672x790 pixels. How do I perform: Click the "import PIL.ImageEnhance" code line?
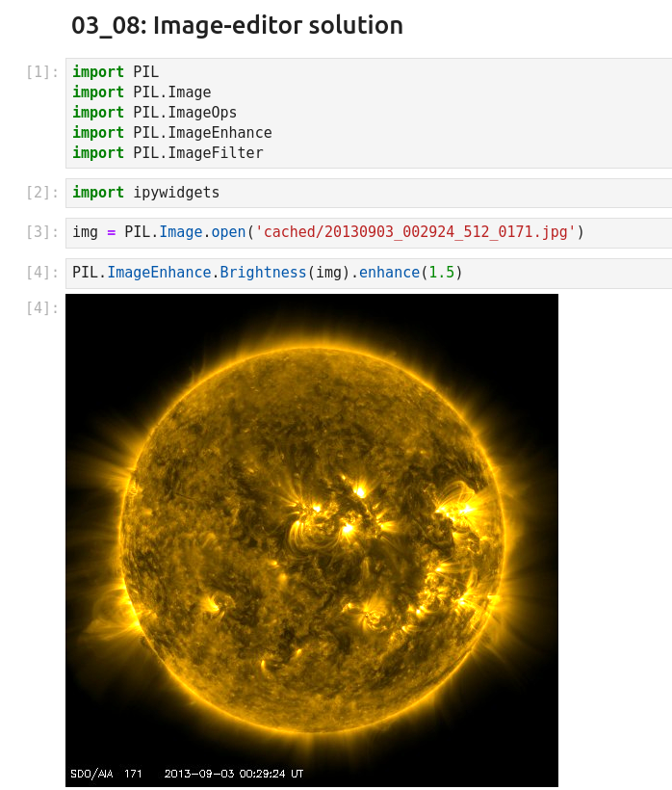171,133
